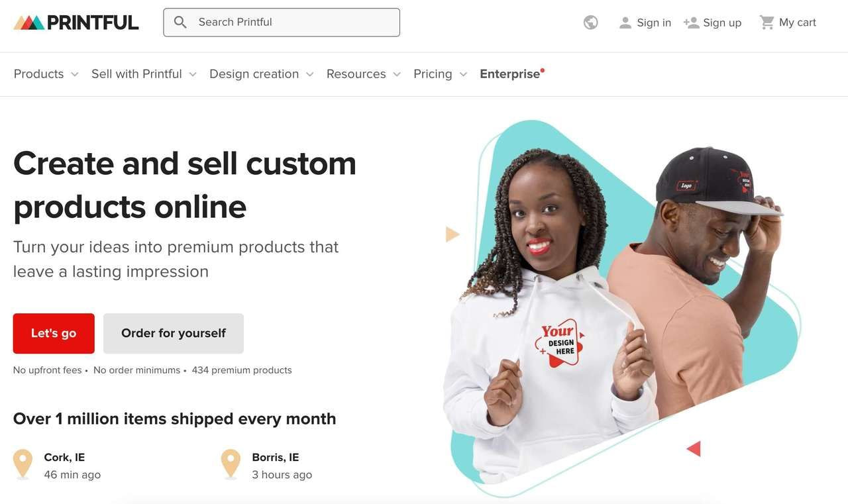The image size is (848, 504).
Task: Open the Design creation dropdown arrow
Action: 309,74
